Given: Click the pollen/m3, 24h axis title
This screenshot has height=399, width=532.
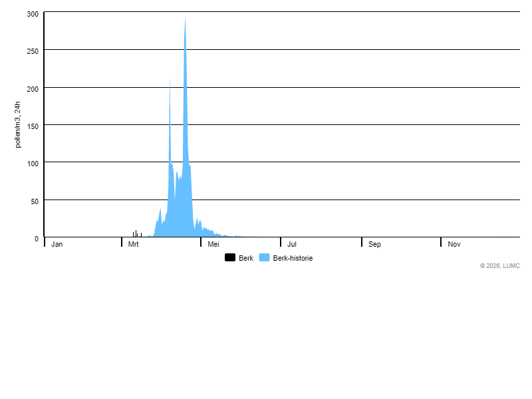Looking at the screenshot, I should [x=19, y=124].
